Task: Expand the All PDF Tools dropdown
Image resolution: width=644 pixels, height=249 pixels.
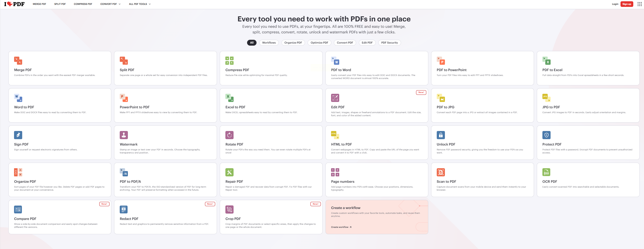Action: [140, 4]
